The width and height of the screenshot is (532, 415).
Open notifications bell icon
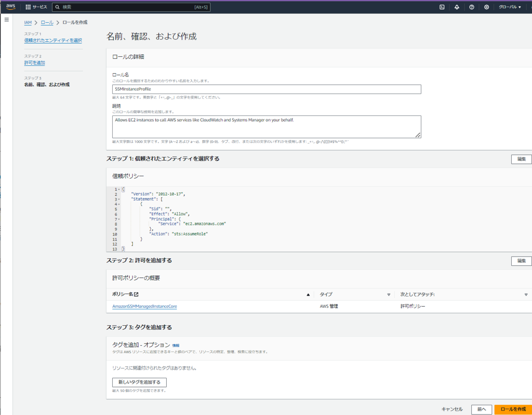pyautogui.click(x=457, y=7)
